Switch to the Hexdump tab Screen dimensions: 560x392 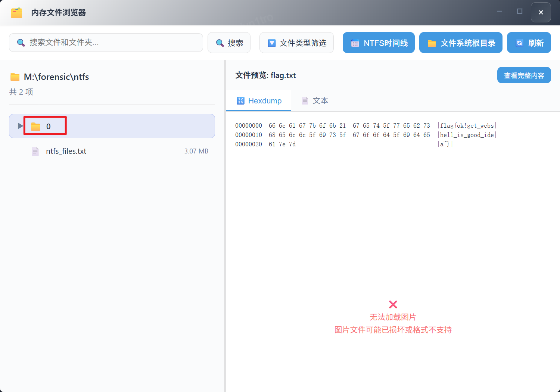259,101
